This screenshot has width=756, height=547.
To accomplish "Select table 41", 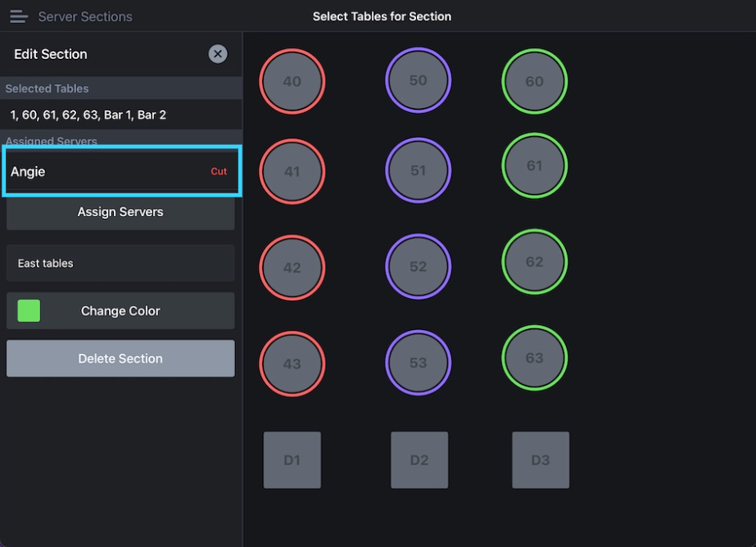I will pos(292,172).
